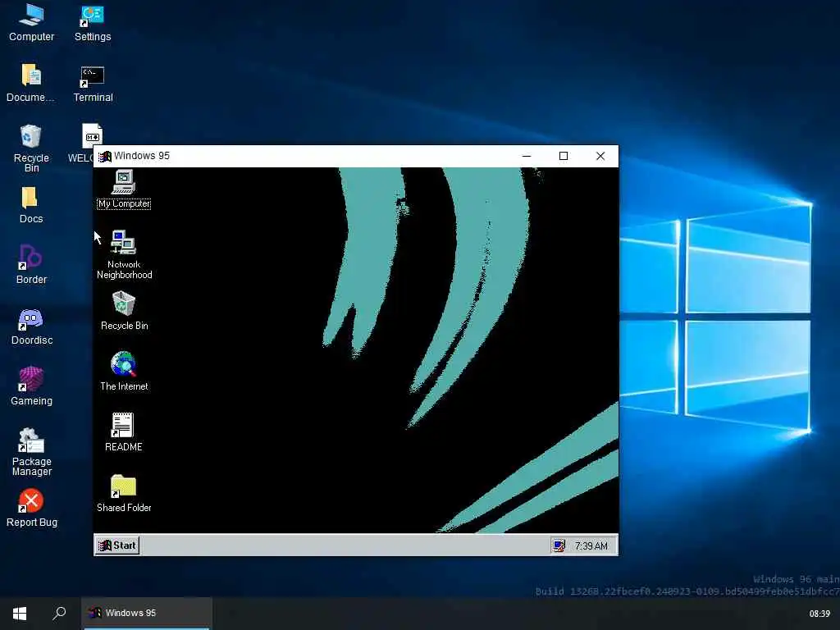840x630 pixels.
Task: Select Recycle Bin inside Windows 95 window
Action: pos(124,311)
